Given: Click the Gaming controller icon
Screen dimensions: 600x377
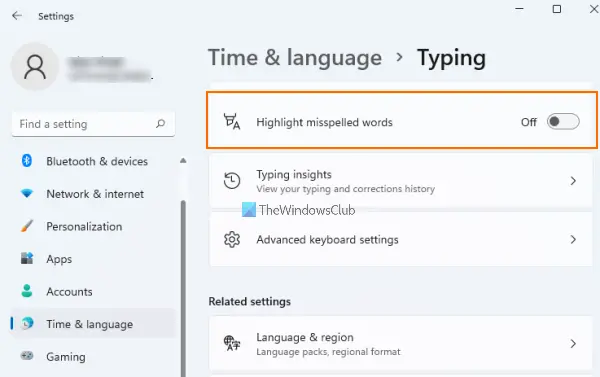Looking at the screenshot, I should (x=27, y=356).
